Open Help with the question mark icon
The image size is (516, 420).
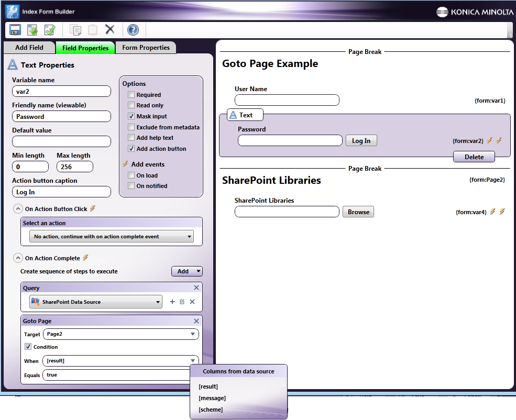tap(133, 30)
